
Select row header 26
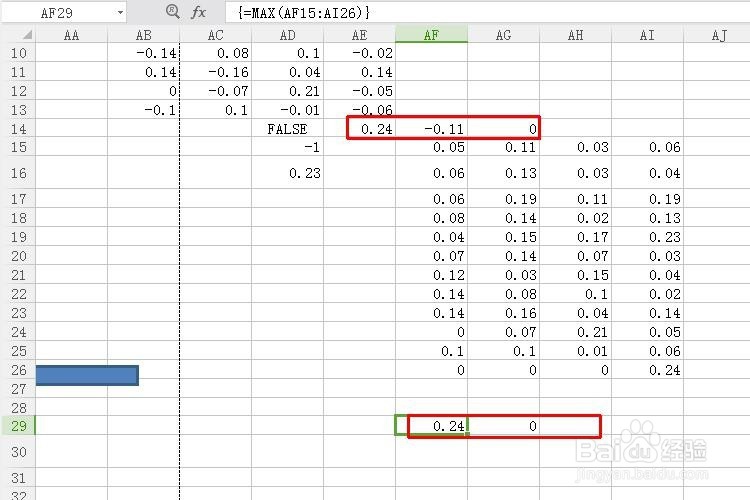pyautogui.click(x=18, y=369)
